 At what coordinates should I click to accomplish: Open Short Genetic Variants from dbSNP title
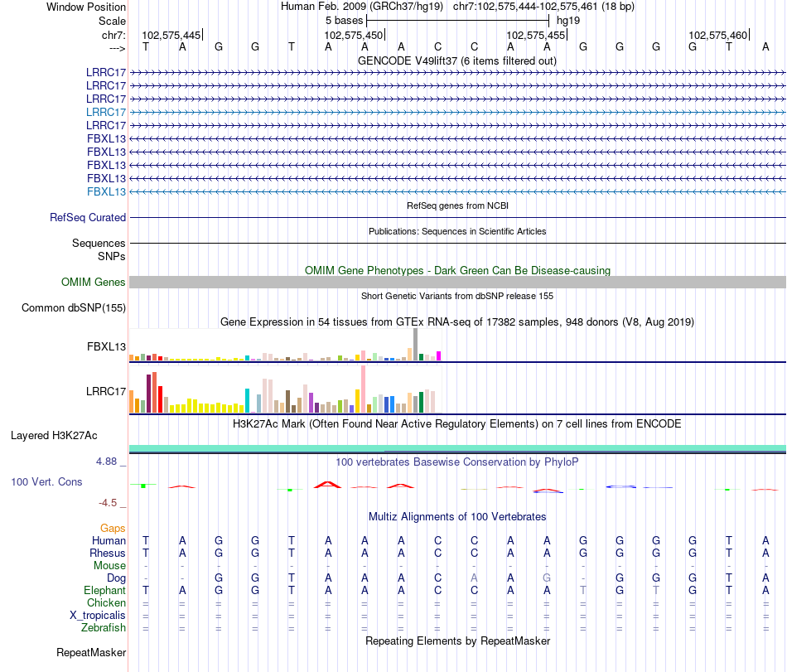point(457,296)
